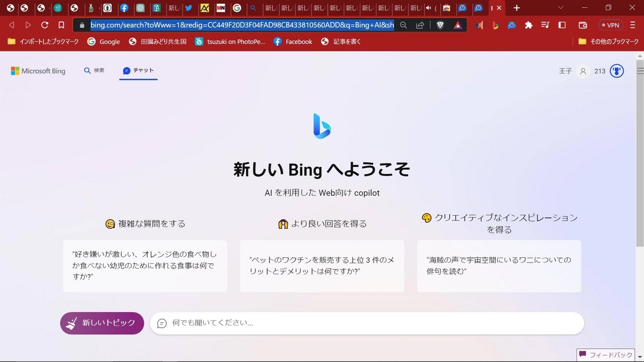Viewport: 644px width, 362px height.
Task: Toggle the browser sidebar panel icon
Action: tap(562, 25)
